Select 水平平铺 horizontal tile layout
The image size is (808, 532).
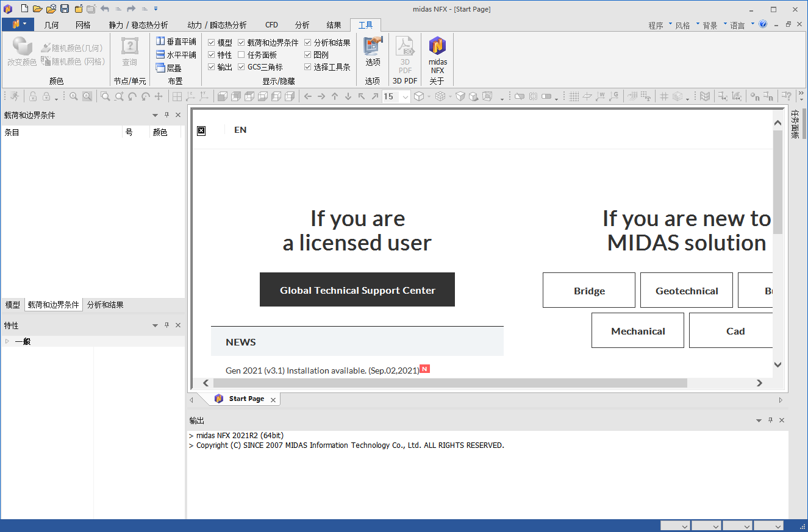176,55
